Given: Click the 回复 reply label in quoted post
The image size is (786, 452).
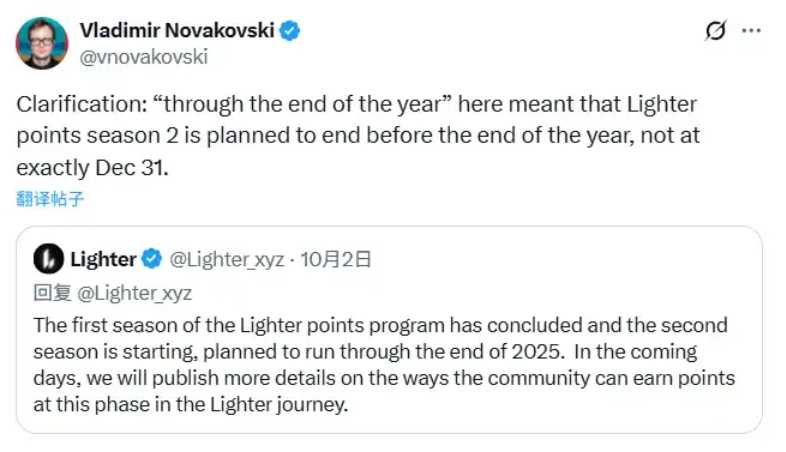Looking at the screenshot, I should [x=50, y=293].
